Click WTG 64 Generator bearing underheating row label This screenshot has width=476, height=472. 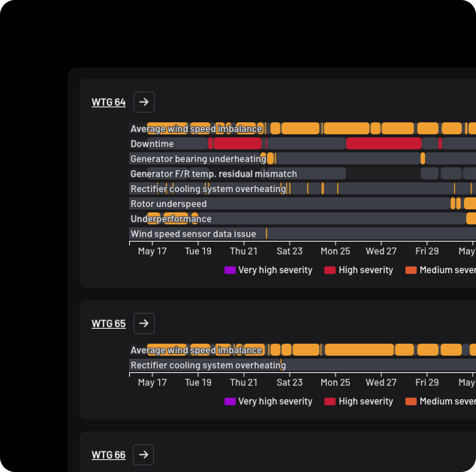198,159
